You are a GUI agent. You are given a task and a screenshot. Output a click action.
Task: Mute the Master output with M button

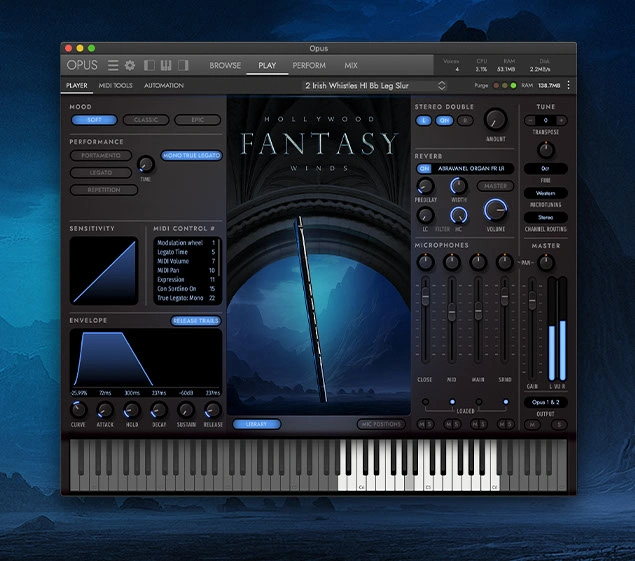(532, 424)
